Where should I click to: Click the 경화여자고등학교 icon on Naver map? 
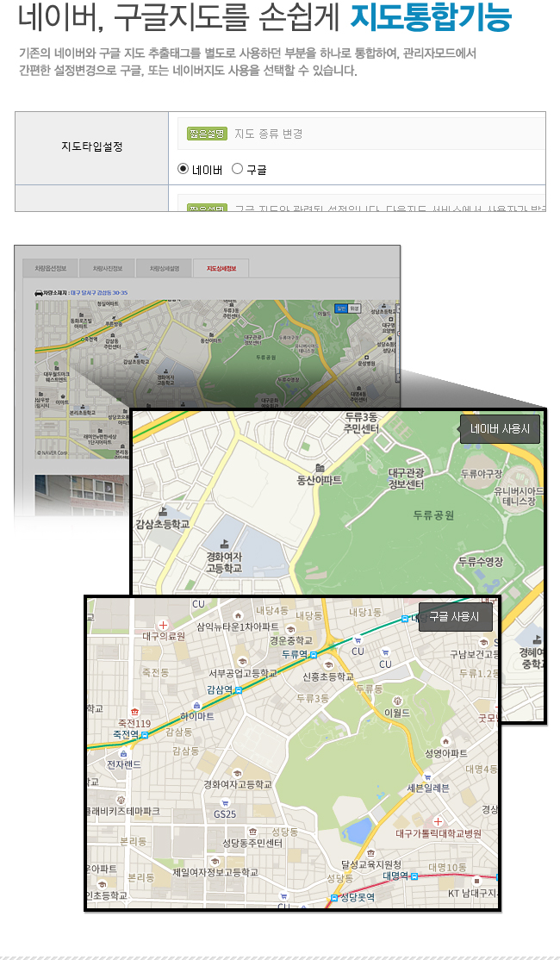point(224,544)
